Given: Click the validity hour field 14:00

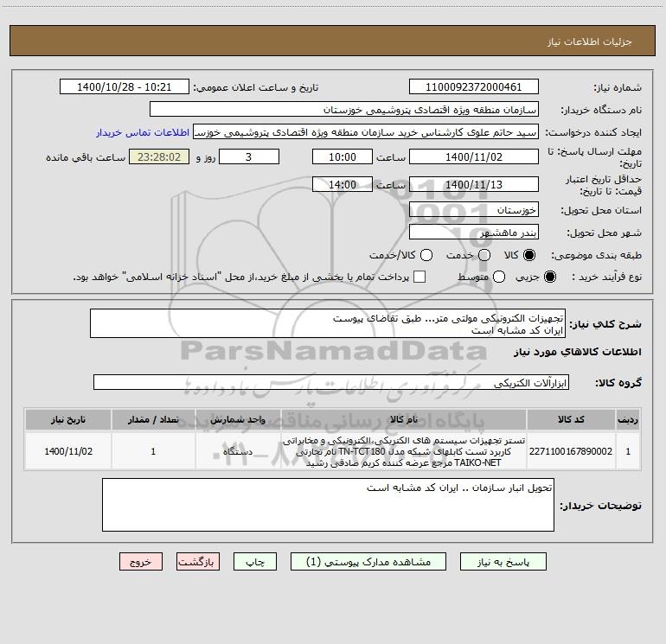Looking at the screenshot, I should (343, 184).
